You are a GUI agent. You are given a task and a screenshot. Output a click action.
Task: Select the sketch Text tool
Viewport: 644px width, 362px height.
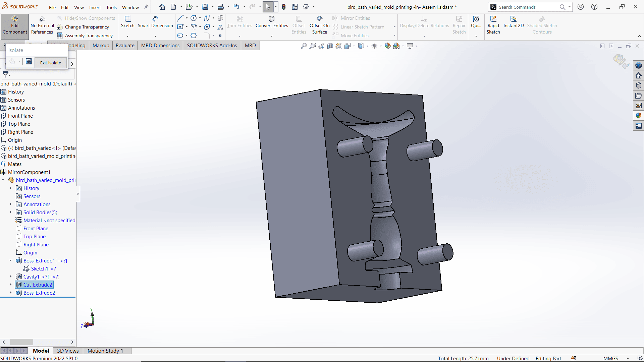tap(220, 27)
